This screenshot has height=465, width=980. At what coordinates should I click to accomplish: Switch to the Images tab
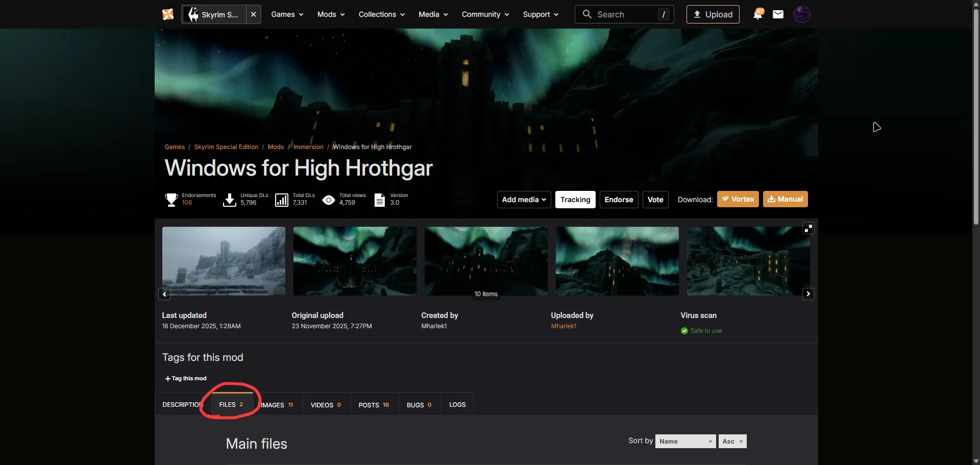coord(277,405)
